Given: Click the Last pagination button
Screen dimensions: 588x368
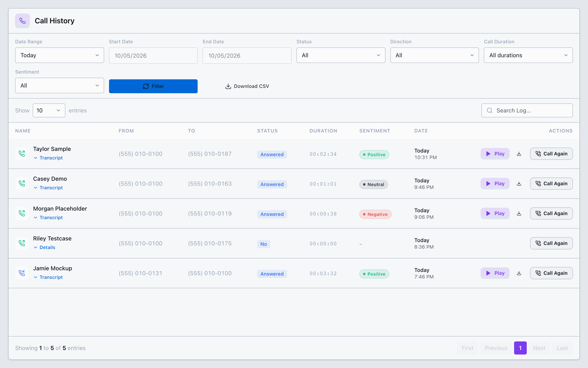Looking at the screenshot, I should coord(562,348).
